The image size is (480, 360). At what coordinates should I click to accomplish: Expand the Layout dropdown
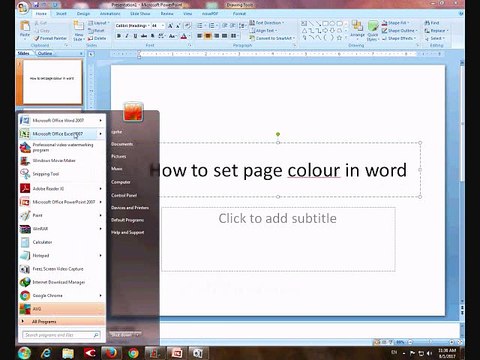point(99,23)
